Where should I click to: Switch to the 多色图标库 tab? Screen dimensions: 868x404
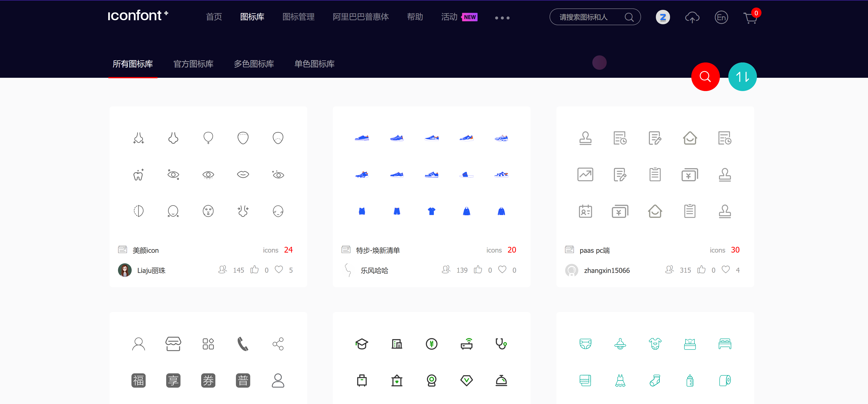point(254,64)
